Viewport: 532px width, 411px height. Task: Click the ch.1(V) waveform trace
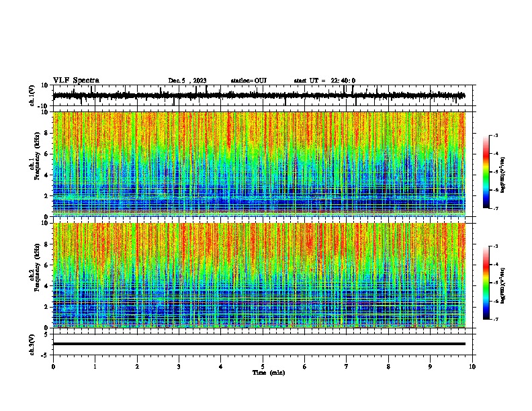pos(259,95)
